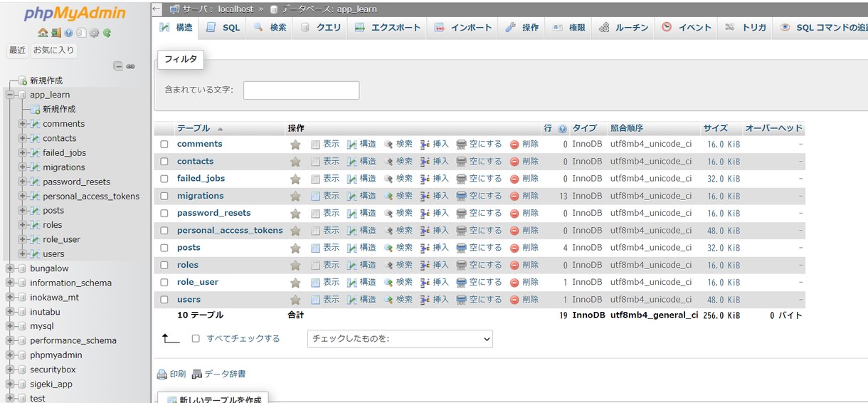
Task: Delete (削除) the role_user table
Action: 524,282
